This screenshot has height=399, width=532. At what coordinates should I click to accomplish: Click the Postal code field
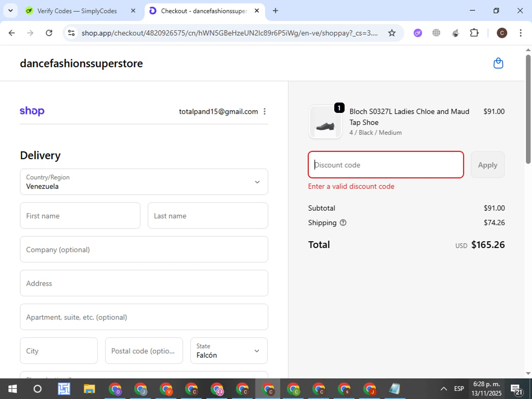(x=144, y=351)
